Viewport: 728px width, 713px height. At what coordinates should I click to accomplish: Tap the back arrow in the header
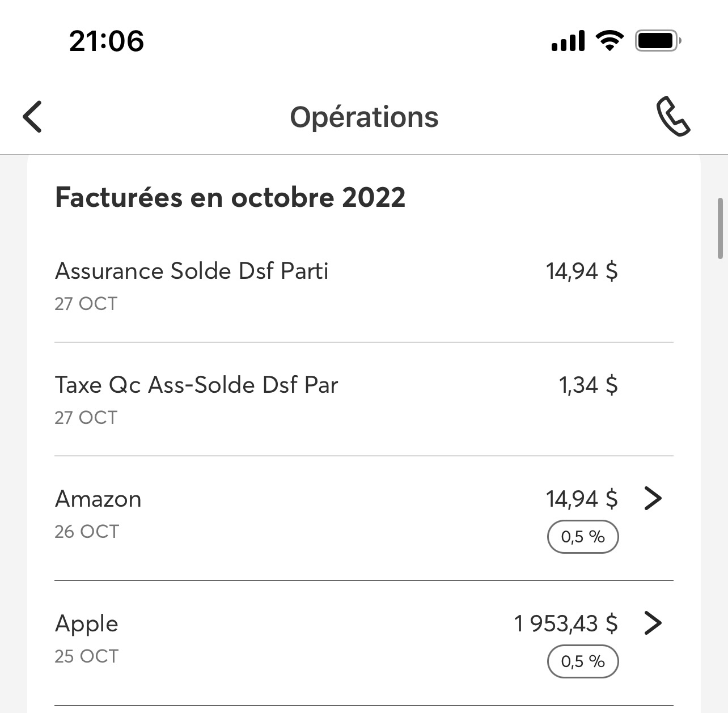click(x=32, y=117)
